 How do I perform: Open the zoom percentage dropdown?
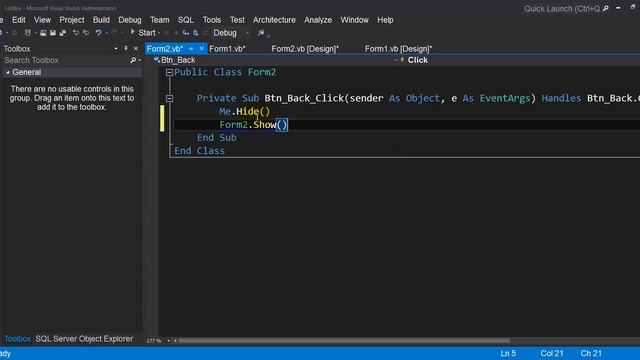pyautogui.click(x=169, y=340)
